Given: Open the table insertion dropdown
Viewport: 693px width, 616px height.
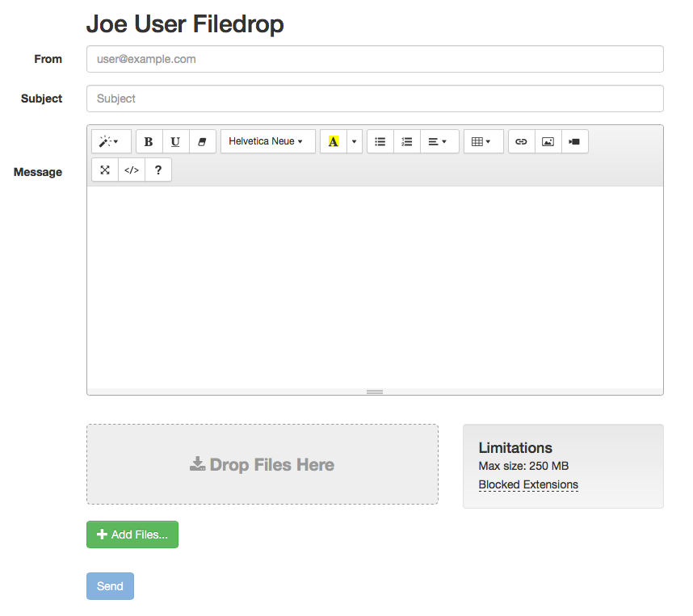Looking at the screenshot, I should [483, 141].
